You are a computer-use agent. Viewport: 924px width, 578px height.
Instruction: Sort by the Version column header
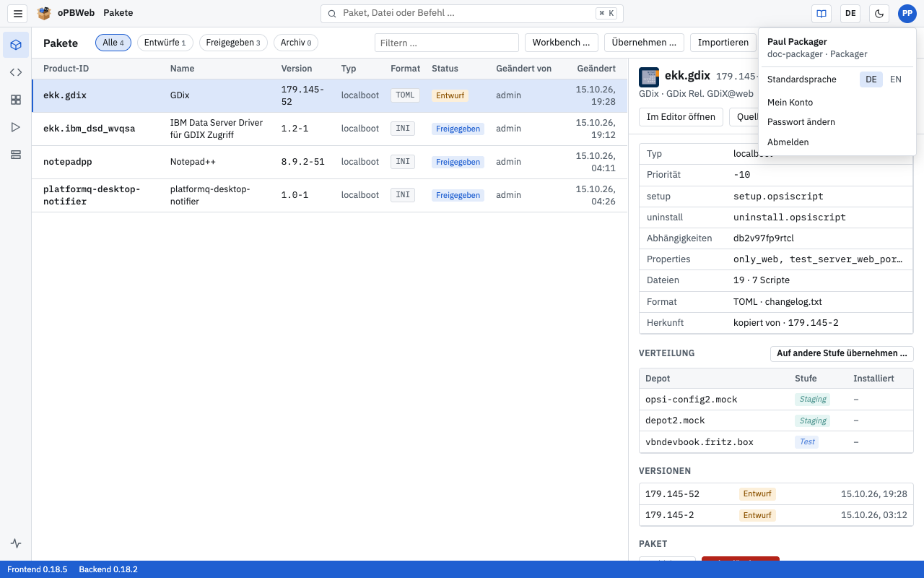(x=297, y=69)
